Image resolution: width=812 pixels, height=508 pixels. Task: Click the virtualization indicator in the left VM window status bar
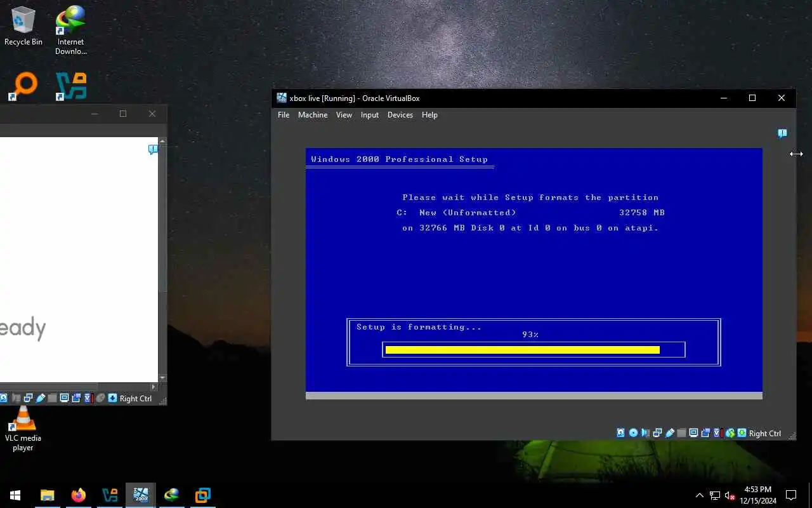[x=88, y=398]
